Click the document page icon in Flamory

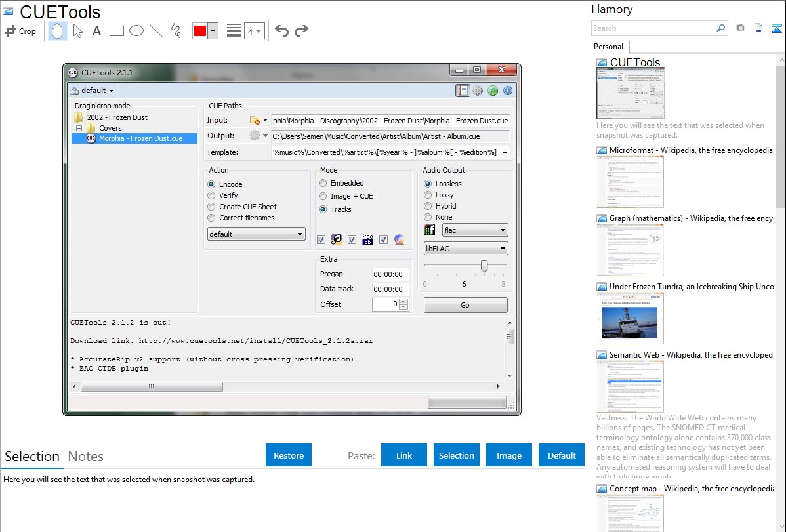(x=758, y=28)
